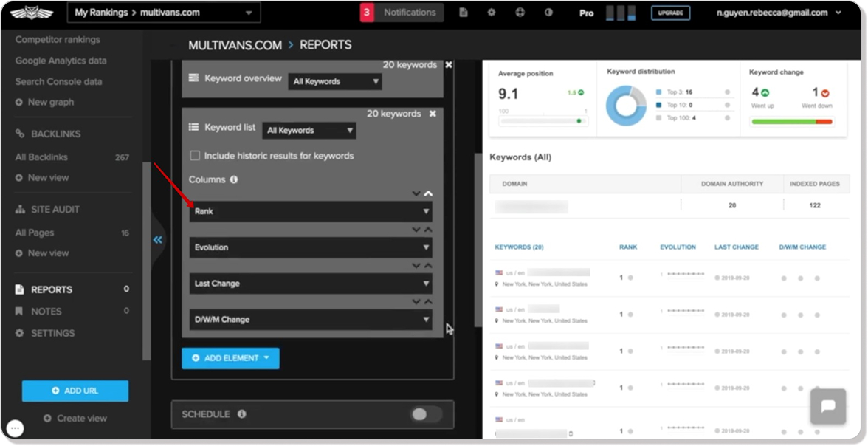Move Rank column down arrow
This screenshot has width=868, height=446.
click(416, 194)
